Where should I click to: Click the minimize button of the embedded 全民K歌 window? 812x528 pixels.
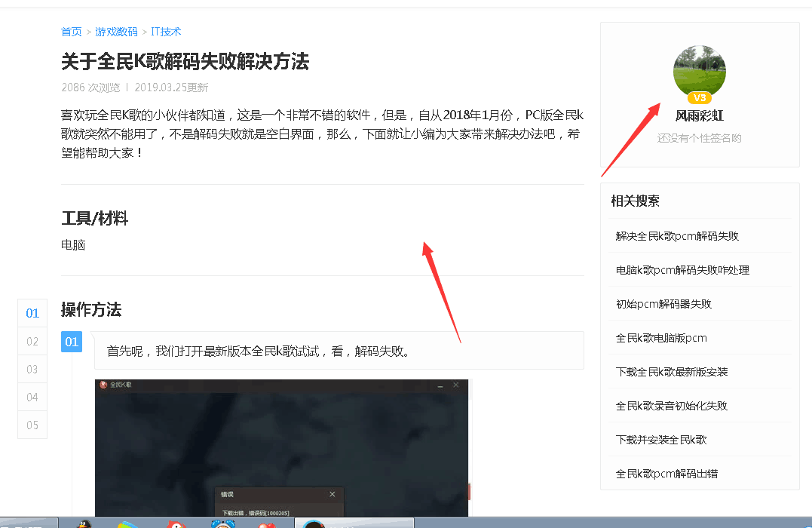(x=440, y=385)
